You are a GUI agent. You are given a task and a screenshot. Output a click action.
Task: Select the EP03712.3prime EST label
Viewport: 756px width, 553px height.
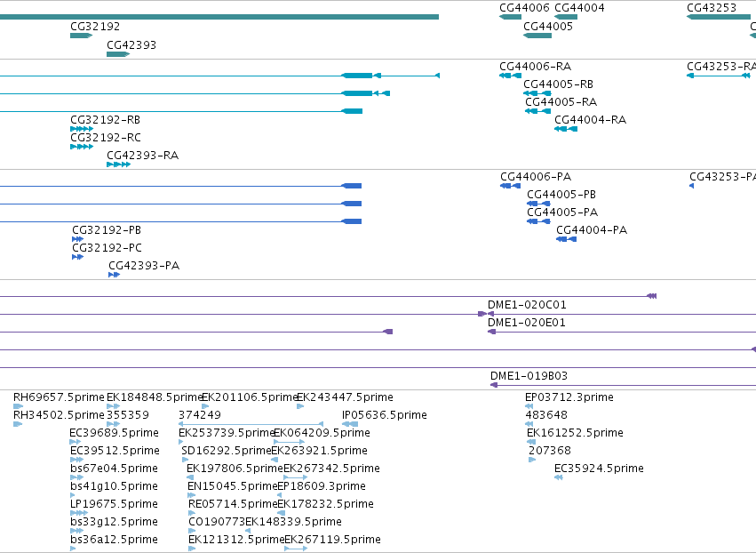click(569, 397)
